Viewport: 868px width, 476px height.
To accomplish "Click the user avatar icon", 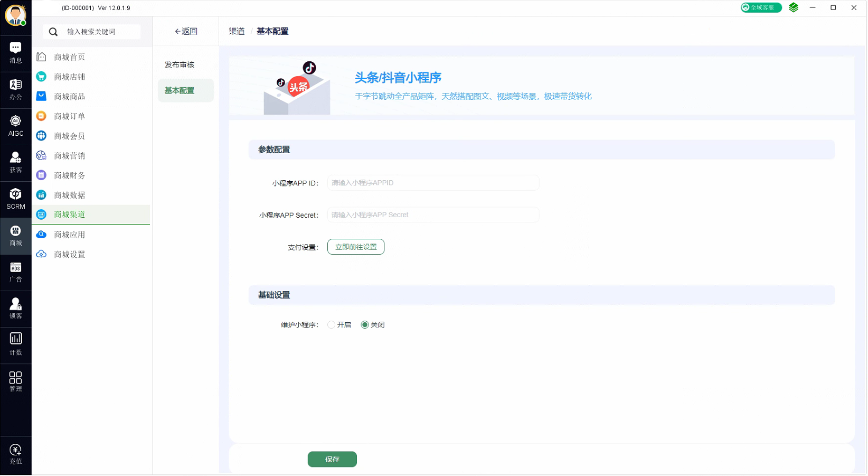I will (x=15, y=15).
